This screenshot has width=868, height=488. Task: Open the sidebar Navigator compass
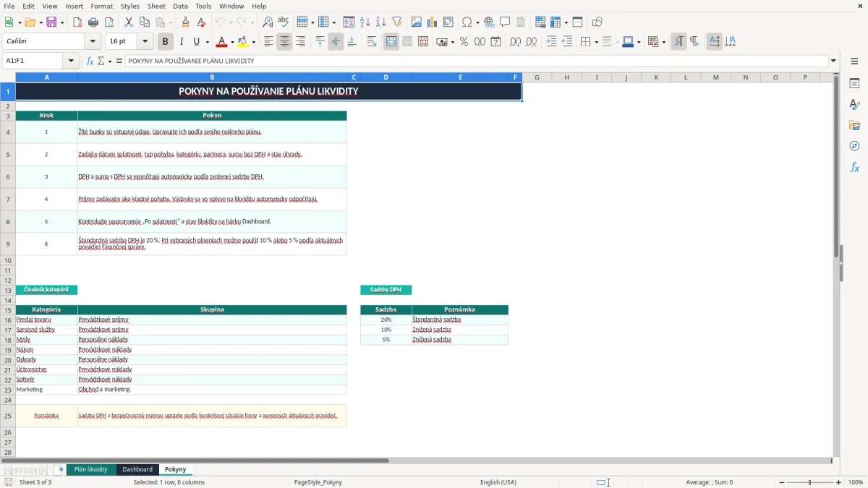point(854,147)
